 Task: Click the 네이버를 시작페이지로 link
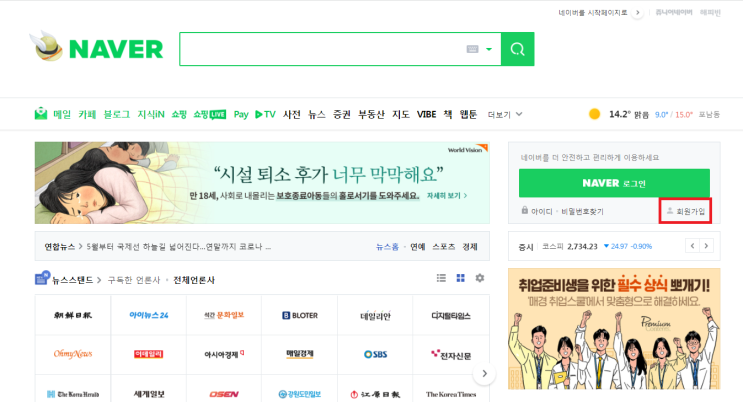(593, 12)
